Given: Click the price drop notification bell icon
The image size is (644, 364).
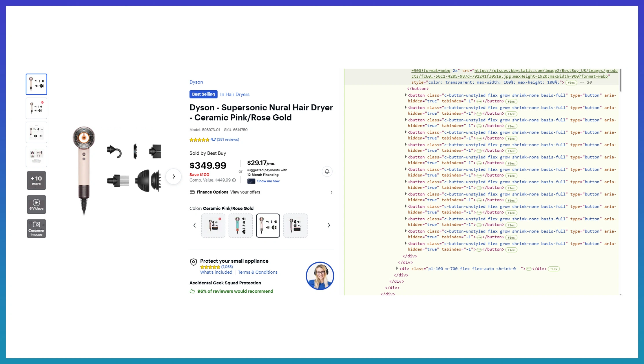Looking at the screenshot, I should click(x=327, y=171).
